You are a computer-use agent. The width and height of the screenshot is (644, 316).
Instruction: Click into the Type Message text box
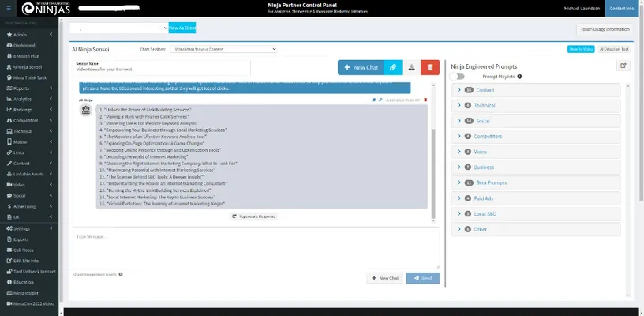point(253,249)
